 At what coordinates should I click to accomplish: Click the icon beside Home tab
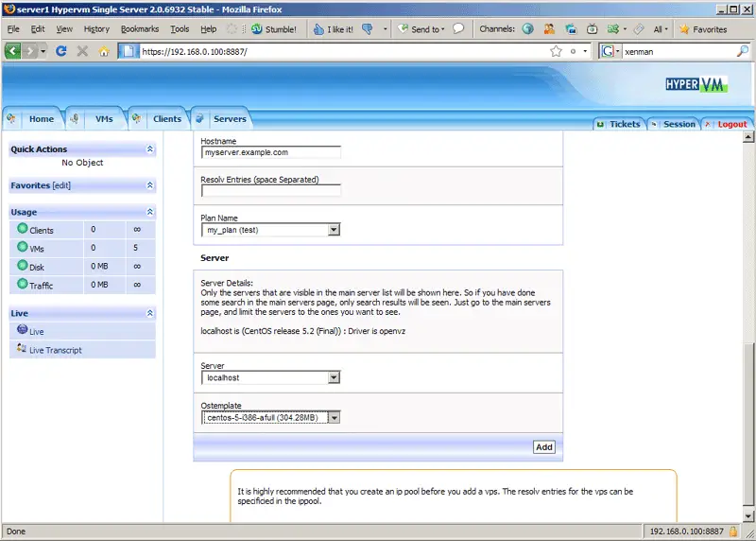point(11,119)
